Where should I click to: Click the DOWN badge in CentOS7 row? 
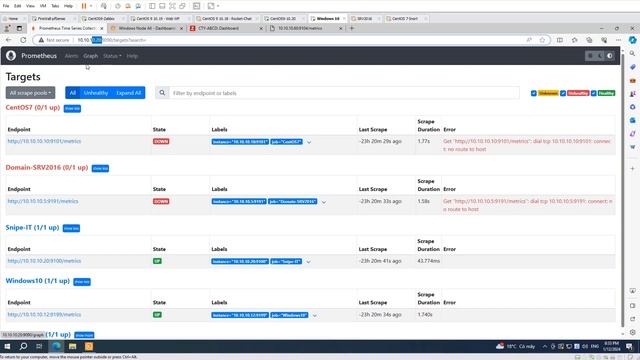coord(161,141)
